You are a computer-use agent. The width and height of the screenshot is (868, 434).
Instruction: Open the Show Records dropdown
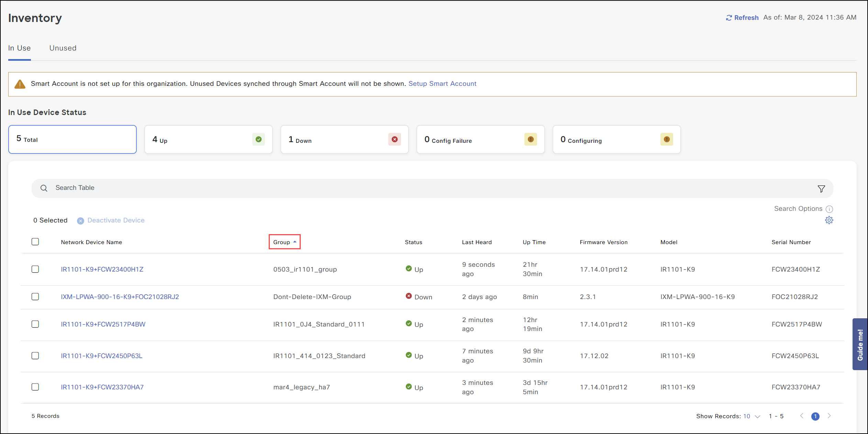[x=752, y=416]
